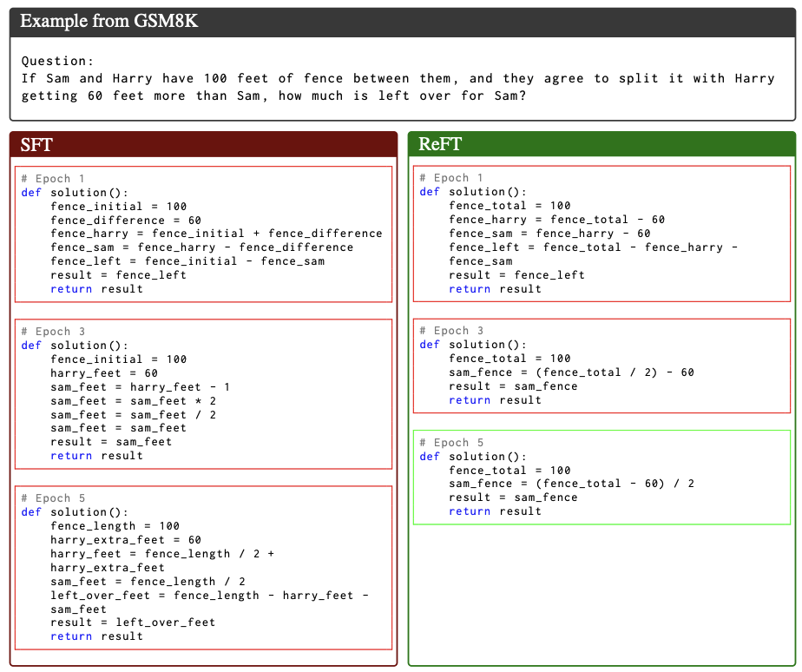Click line 'fence_sam = fence_harry - 60'
This screenshot has width=802, height=672.
(x=549, y=234)
